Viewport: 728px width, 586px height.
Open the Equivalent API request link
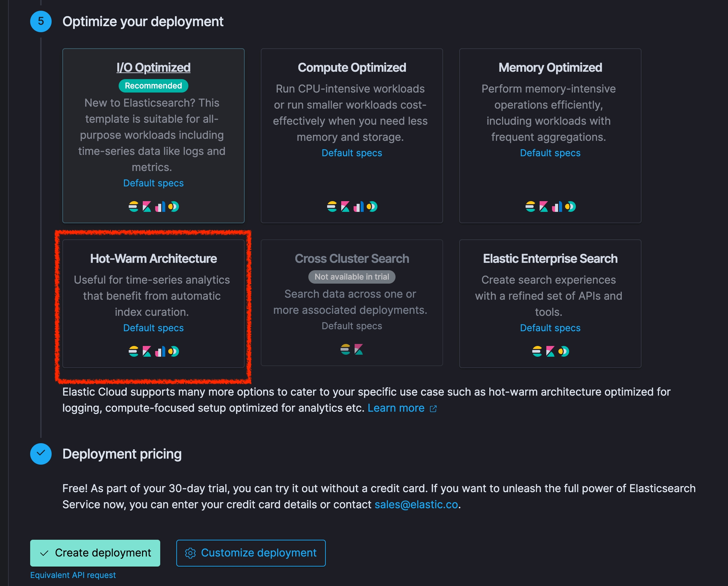pos(73,575)
